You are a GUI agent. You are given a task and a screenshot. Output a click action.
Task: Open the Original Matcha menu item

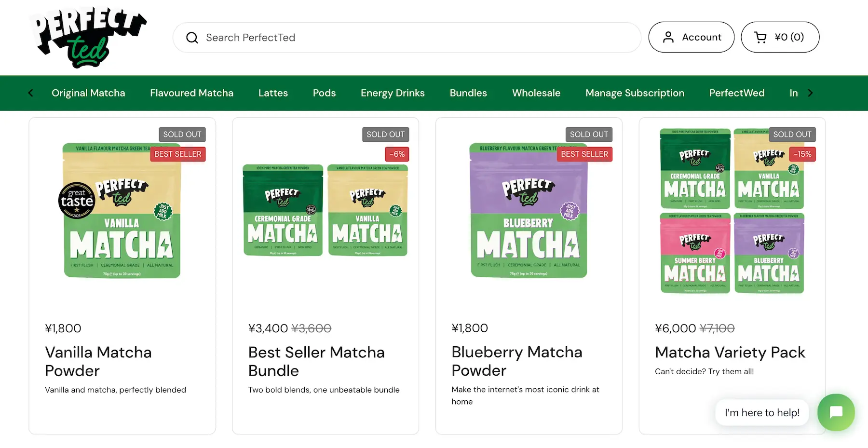tap(88, 93)
